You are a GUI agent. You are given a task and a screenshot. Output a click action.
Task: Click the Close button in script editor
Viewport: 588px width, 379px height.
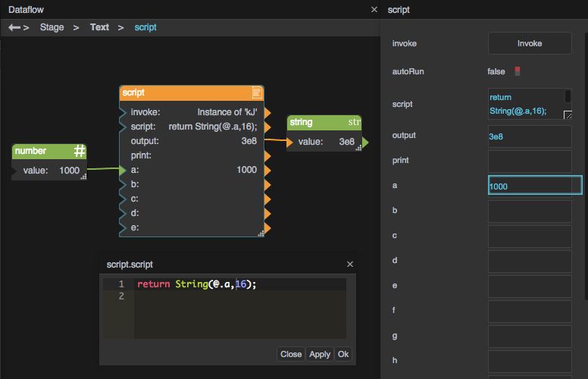(291, 354)
